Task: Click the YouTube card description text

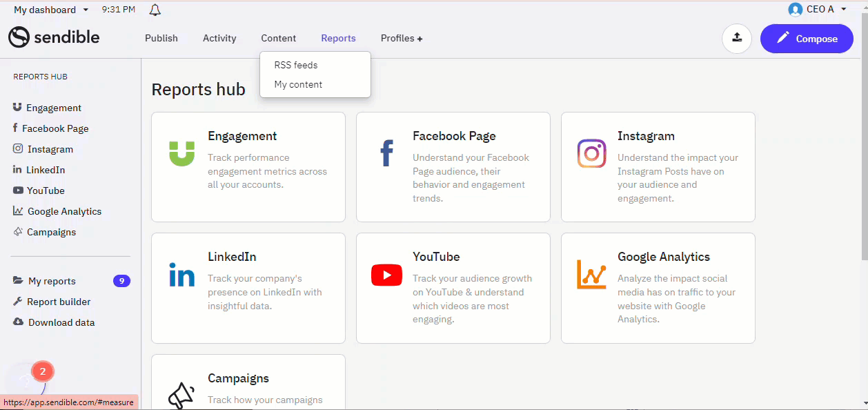Action: click(473, 299)
